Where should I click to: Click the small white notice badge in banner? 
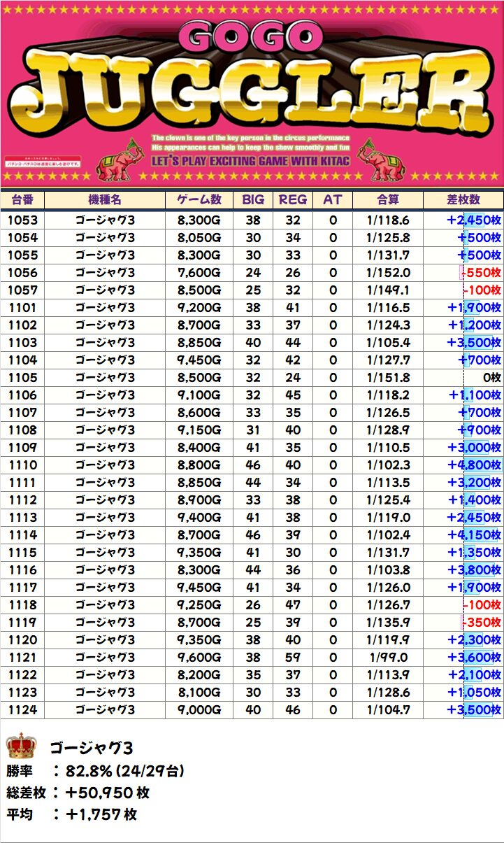pyautogui.click(x=43, y=163)
